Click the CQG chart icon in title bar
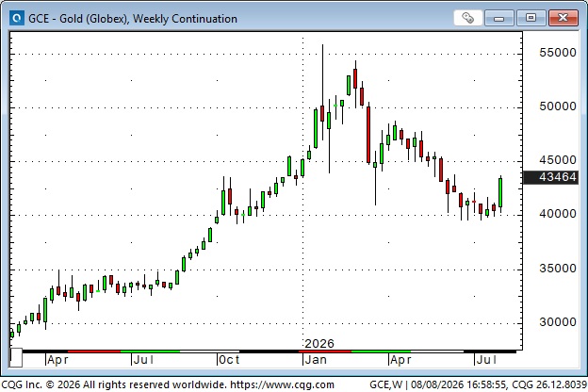 click(17, 18)
